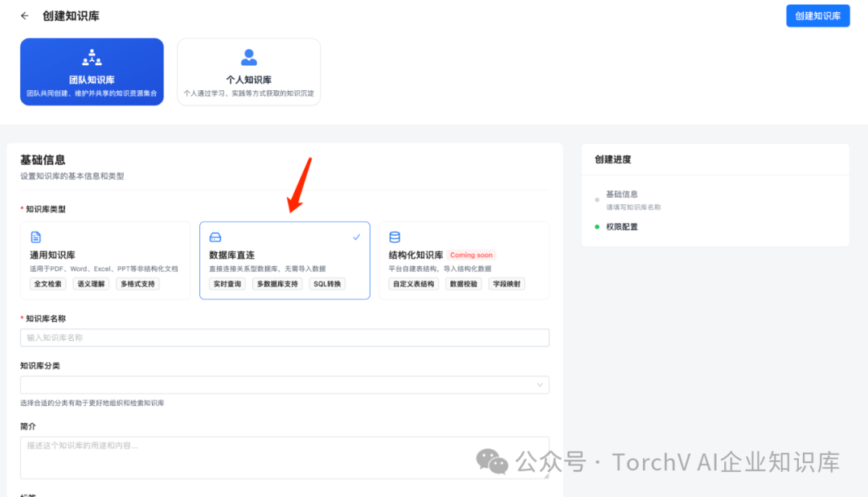Click the 选择合适的分类 helper text
Screen dimensions: 868x497
92,403
